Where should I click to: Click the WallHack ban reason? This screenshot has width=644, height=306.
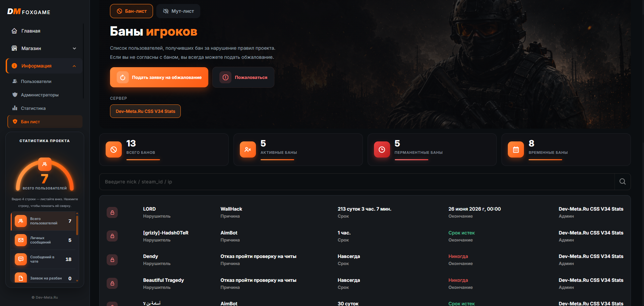[231, 209]
